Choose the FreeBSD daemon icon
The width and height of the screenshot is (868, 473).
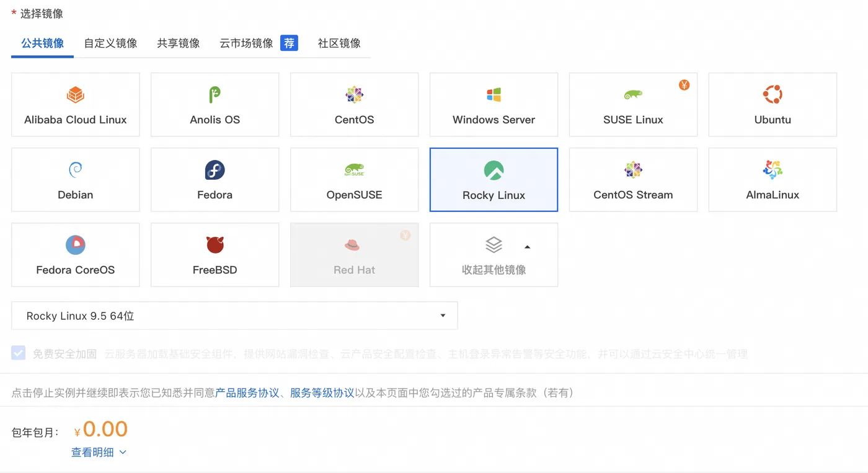pos(215,245)
